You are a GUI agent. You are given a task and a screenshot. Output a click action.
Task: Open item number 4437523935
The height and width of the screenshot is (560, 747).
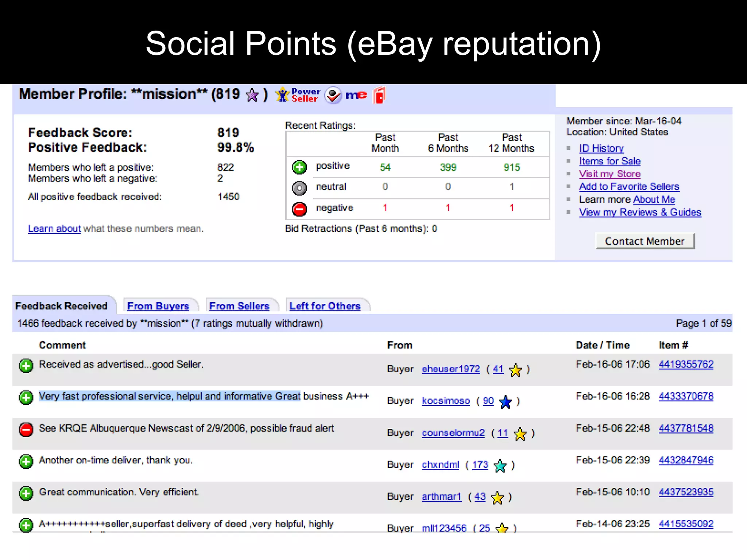(686, 492)
